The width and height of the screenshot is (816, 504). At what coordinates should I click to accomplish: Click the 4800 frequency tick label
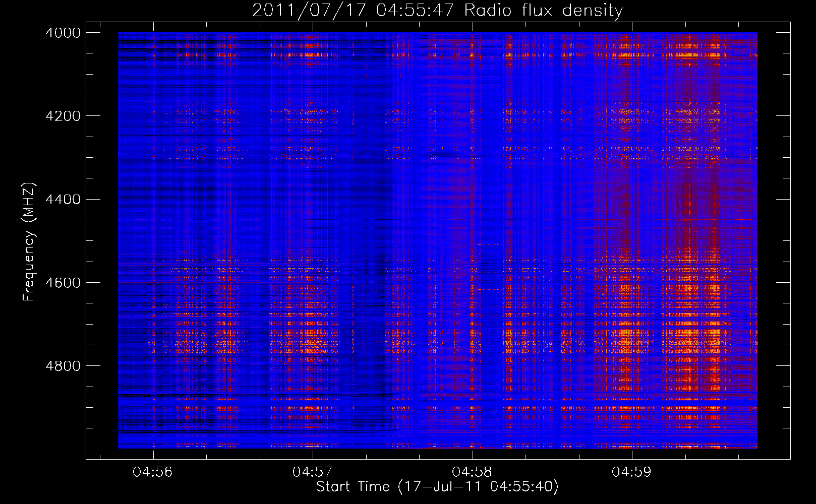pyautogui.click(x=63, y=366)
